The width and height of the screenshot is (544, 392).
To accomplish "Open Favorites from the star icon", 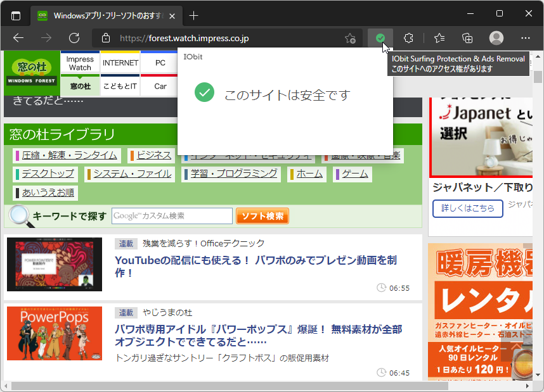I will [x=438, y=38].
